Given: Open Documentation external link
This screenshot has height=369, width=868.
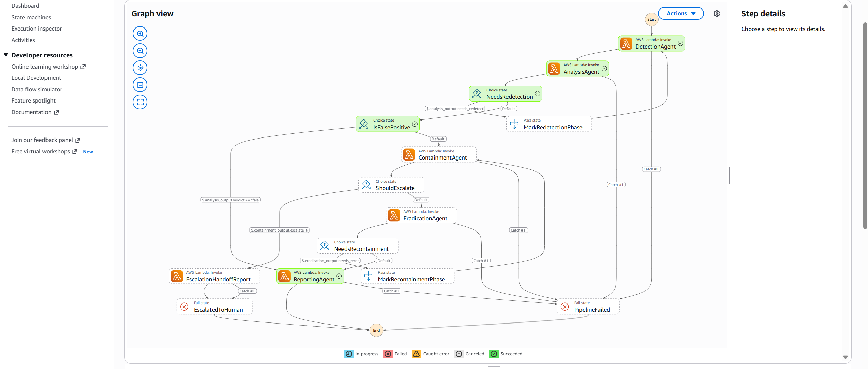Looking at the screenshot, I should pyautogui.click(x=35, y=112).
